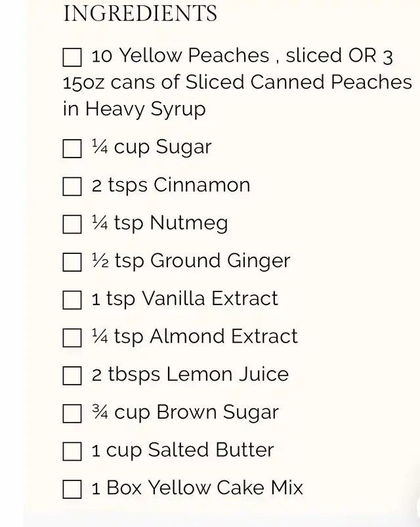Tick the 1 tsp Vanilla Extract box

(x=72, y=300)
